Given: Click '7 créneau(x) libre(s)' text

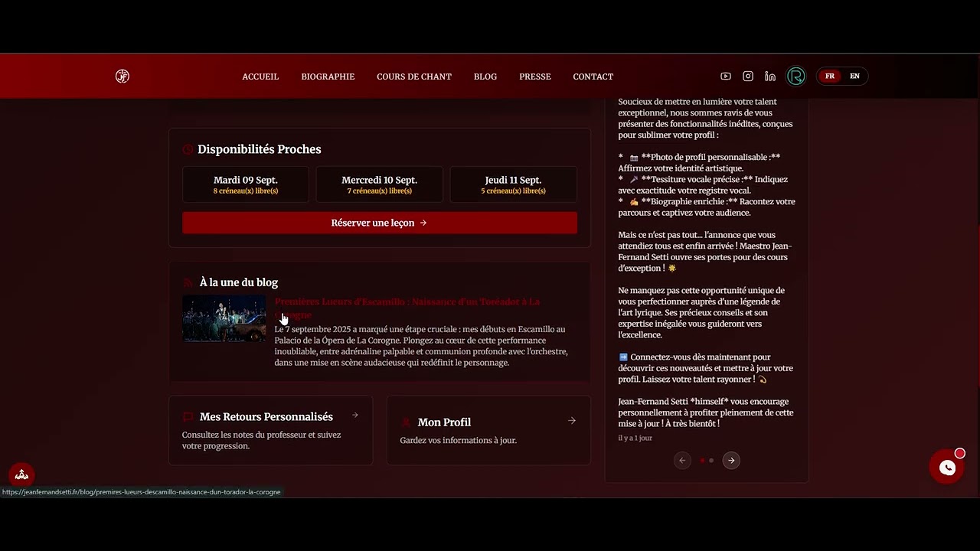Looking at the screenshot, I should pos(380,191).
